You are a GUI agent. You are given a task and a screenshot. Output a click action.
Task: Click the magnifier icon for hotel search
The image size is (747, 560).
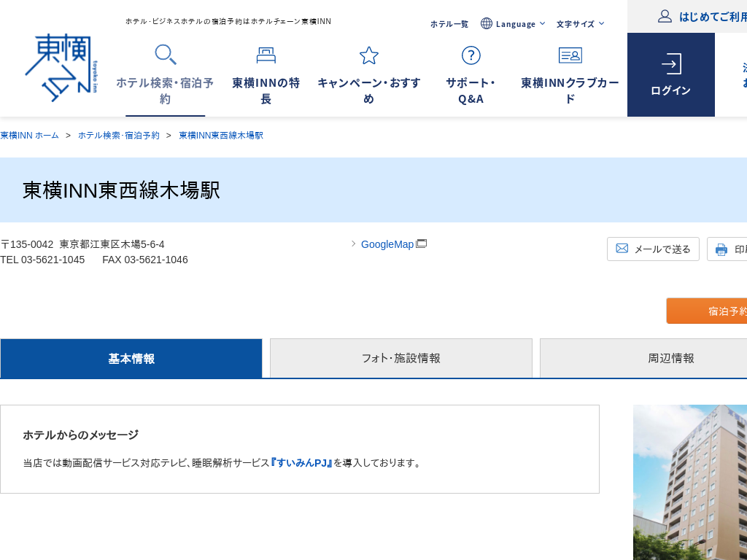pos(166,55)
